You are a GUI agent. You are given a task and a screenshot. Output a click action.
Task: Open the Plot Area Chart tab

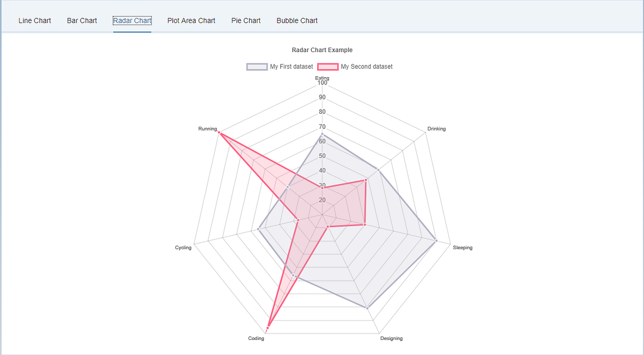[191, 20]
